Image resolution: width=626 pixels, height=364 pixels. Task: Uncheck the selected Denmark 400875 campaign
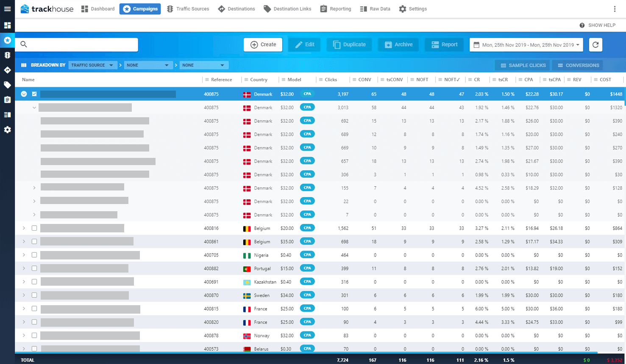34,94
